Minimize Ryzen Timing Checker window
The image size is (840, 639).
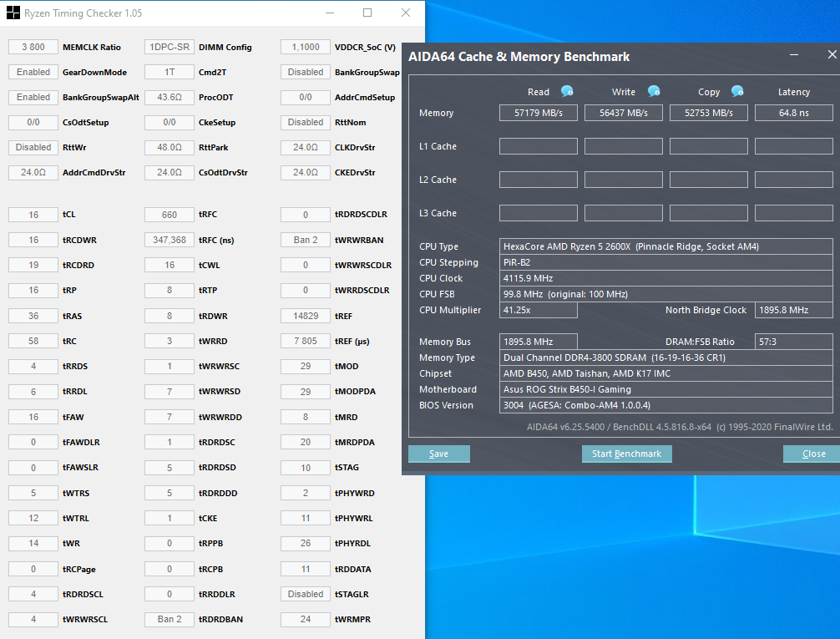330,13
